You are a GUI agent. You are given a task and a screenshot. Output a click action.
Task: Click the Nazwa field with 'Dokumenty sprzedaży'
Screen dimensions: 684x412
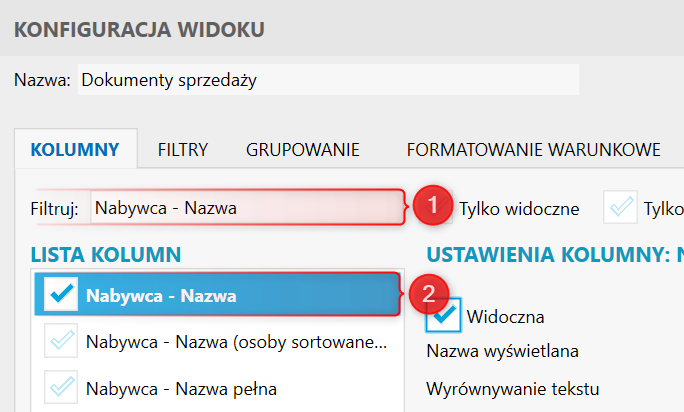tap(327, 80)
